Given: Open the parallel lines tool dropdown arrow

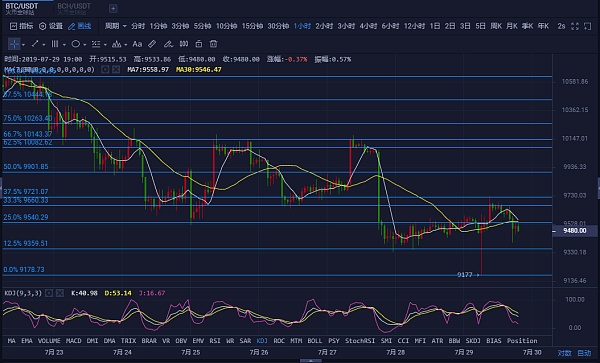Looking at the screenshot, I should point(64,45).
